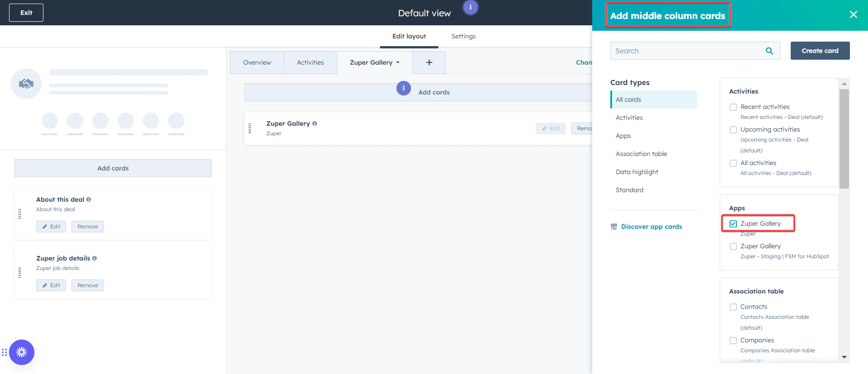The height and width of the screenshot is (374, 868).
Task: Open the purple assistant widget button
Action: (x=22, y=352)
